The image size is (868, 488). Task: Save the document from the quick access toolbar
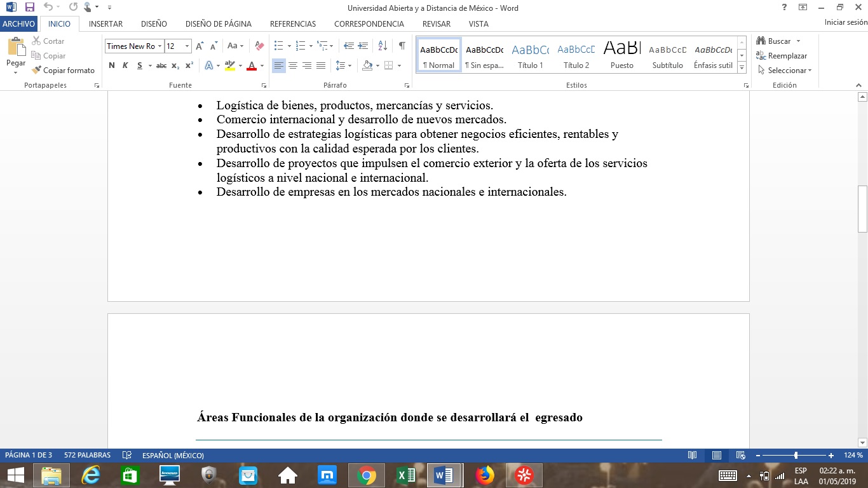(x=29, y=8)
